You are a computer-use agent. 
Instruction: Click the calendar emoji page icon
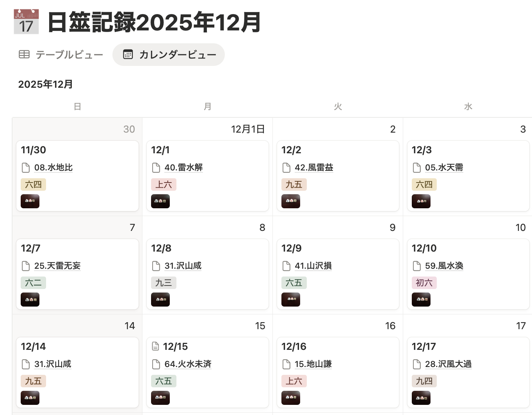pyautogui.click(x=26, y=22)
